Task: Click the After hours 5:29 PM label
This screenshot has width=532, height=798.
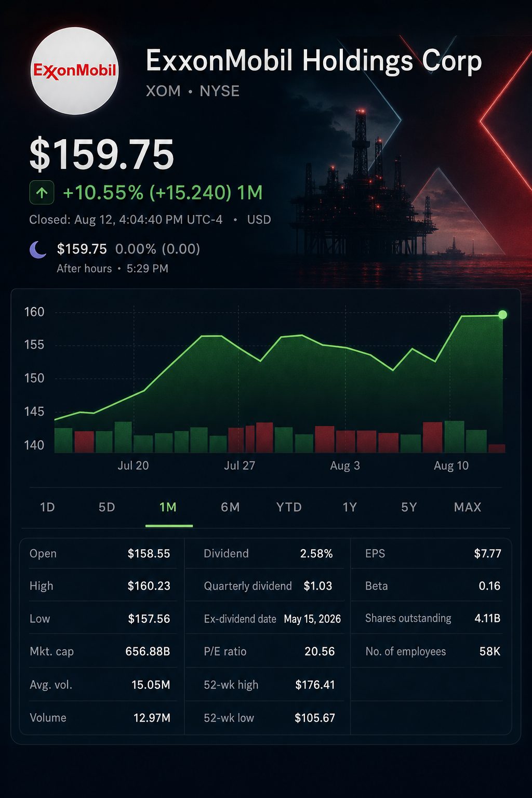Action: [112, 269]
